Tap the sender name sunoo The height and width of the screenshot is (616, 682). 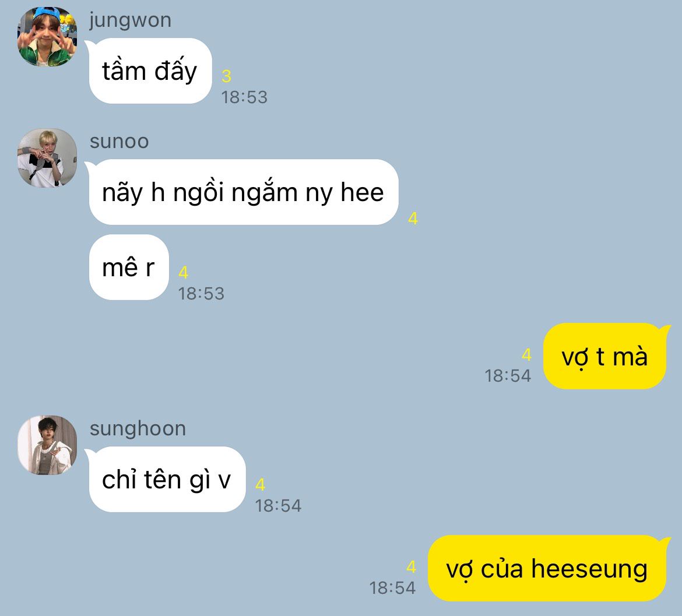119,142
